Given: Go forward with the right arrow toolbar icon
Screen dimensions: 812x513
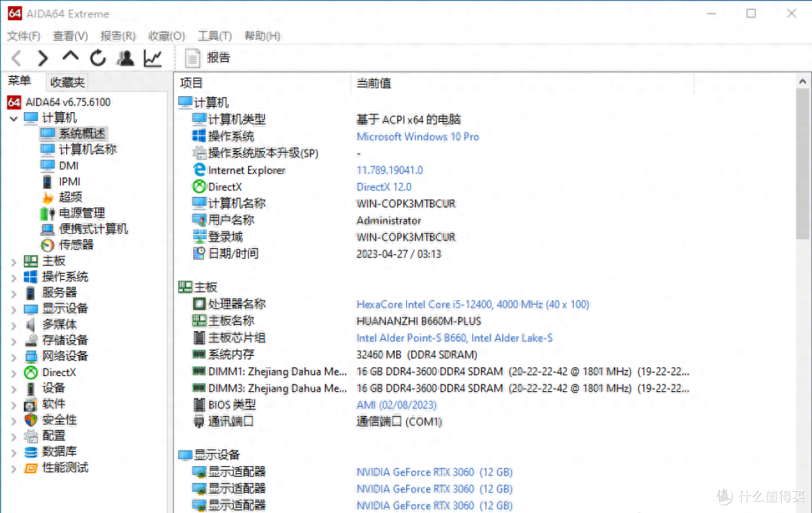Looking at the screenshot, I should [x=43, y=58].
